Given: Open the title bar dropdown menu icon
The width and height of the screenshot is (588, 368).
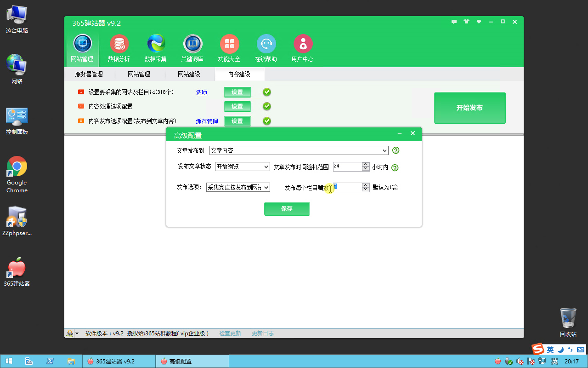Looking at the screenshot, I should [x=479, y=22].
